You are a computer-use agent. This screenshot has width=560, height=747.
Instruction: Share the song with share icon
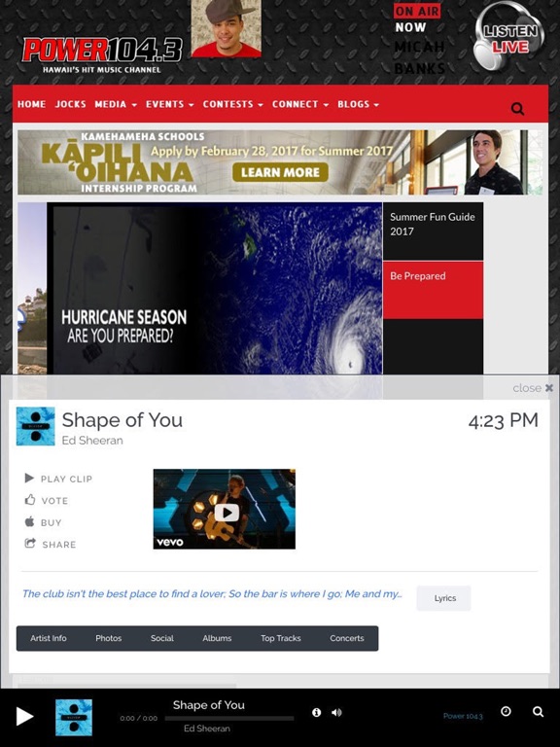click(x=50, y=544)
